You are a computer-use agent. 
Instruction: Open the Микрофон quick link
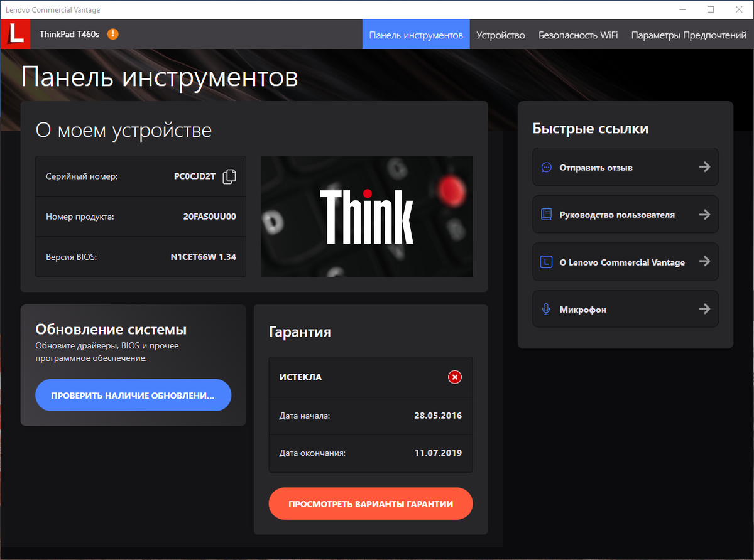tap(625, 309)
